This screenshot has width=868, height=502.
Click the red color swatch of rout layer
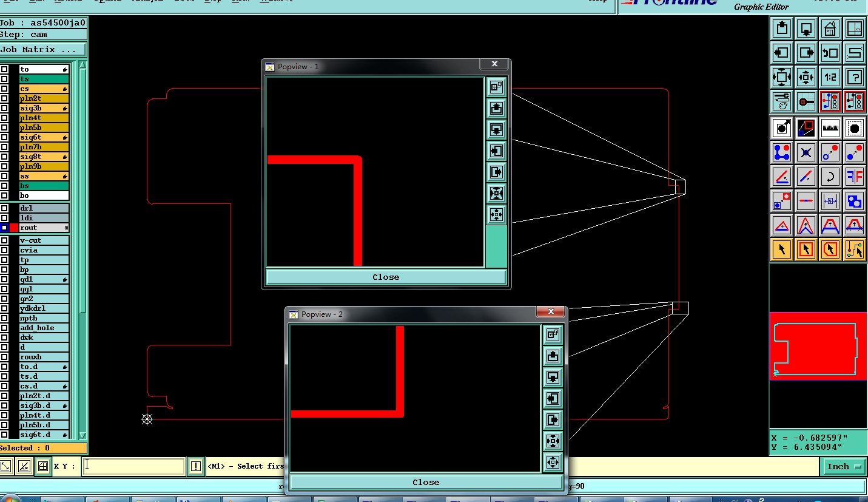(14, 228)
